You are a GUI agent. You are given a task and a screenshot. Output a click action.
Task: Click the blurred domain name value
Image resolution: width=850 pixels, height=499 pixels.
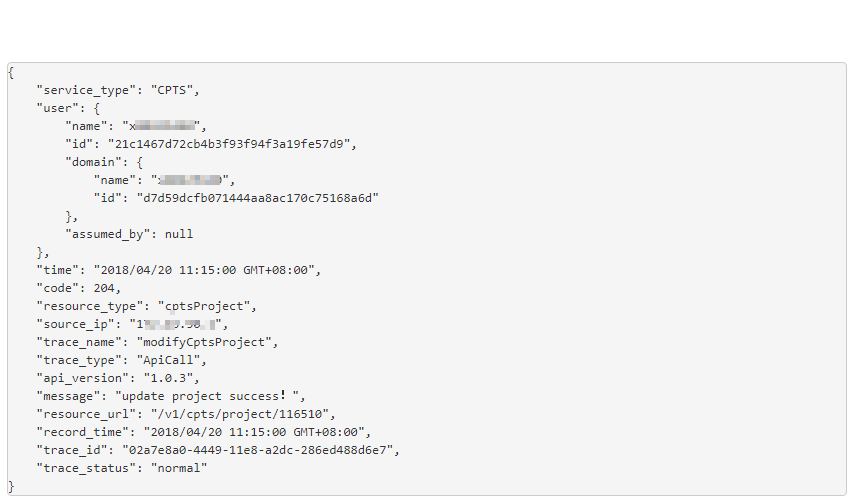point(190,180)
